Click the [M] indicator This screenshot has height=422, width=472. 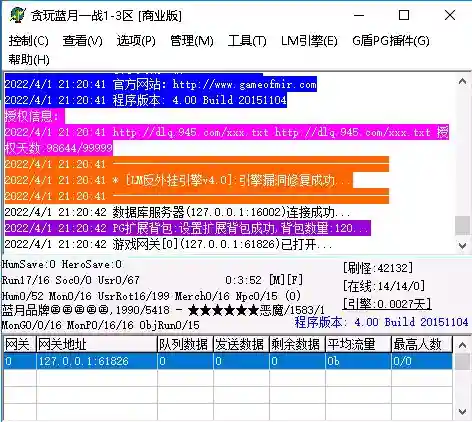pyautogui.click(x=277, y=280)
